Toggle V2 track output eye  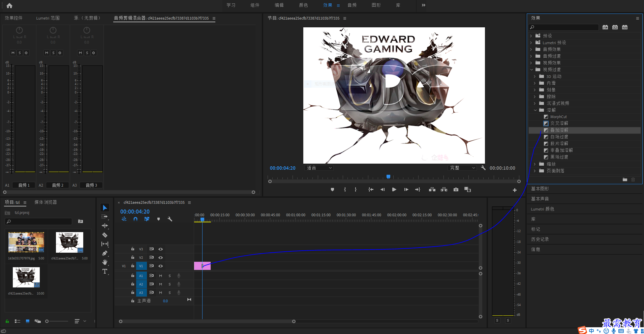click(x=161, y=257)
